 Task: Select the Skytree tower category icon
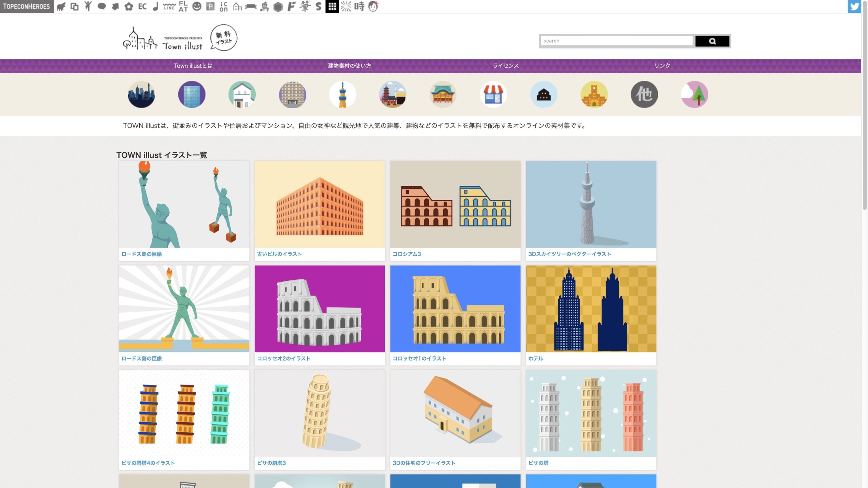coord(342,94)
